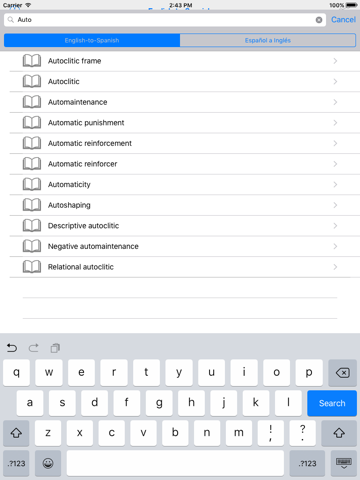Clear the search field text

[x=319, y=20]
